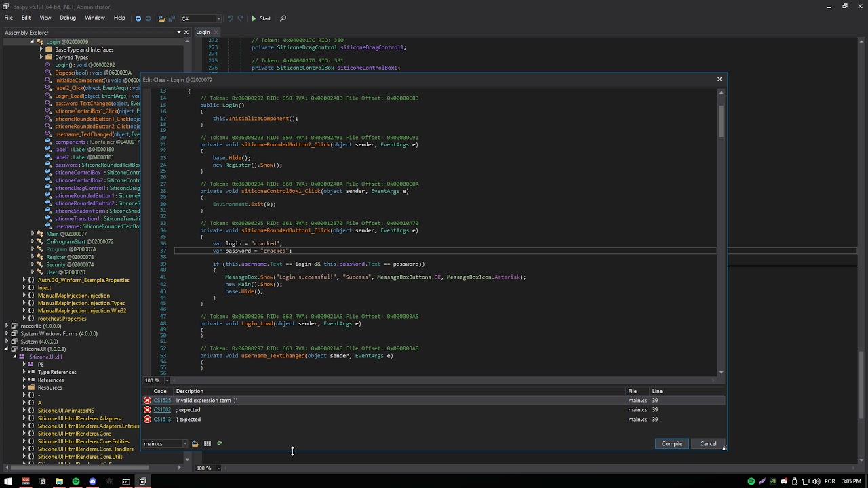
Task: Open the Edit menu
Action: click(x=26, y=18)
